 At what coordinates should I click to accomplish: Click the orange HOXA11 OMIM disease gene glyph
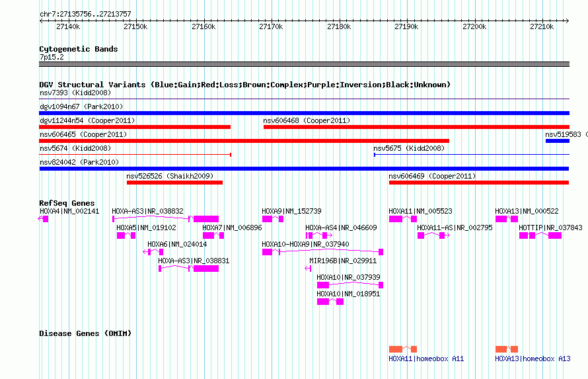pos(403,349)
